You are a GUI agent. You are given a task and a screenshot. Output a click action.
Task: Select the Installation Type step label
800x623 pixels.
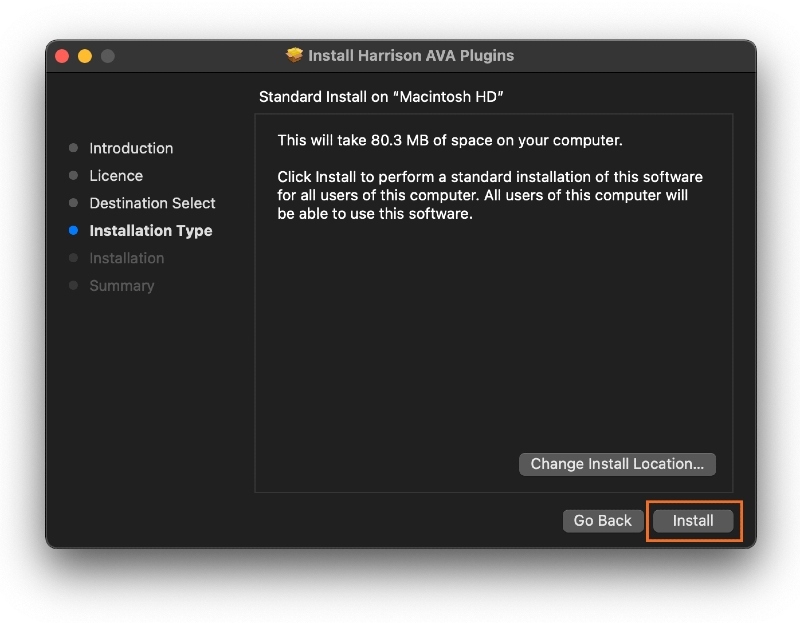pos(151,231)
